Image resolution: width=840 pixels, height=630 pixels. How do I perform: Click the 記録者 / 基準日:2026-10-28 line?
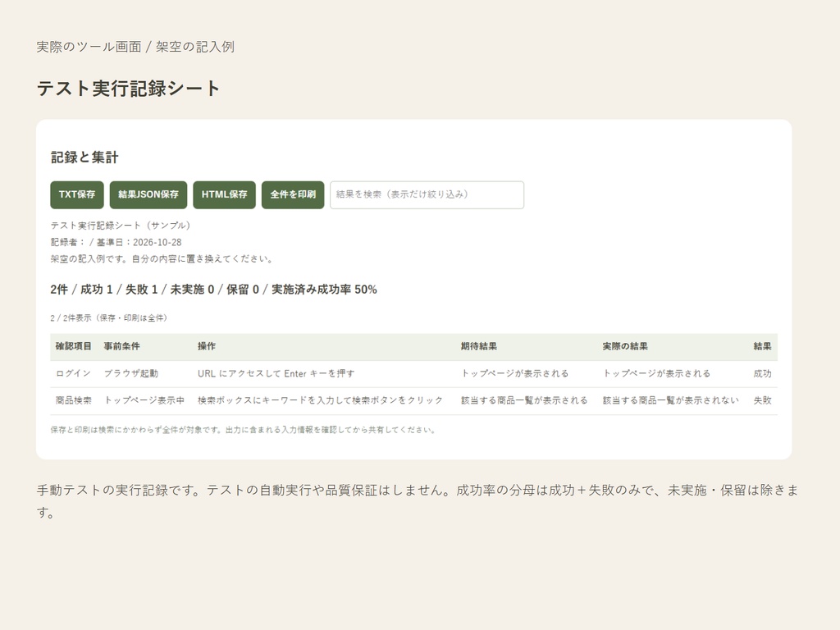[116, 242]
